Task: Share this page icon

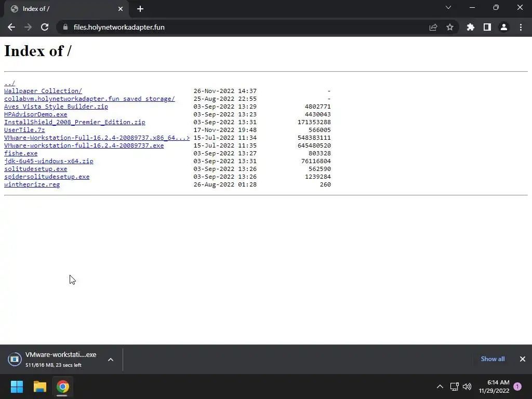Action: pos(433,27)
